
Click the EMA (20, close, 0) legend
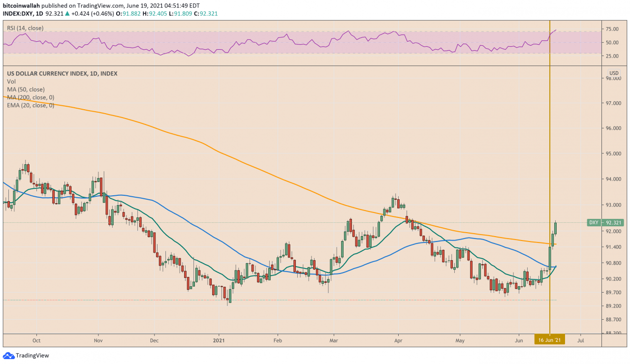[31, 105]
